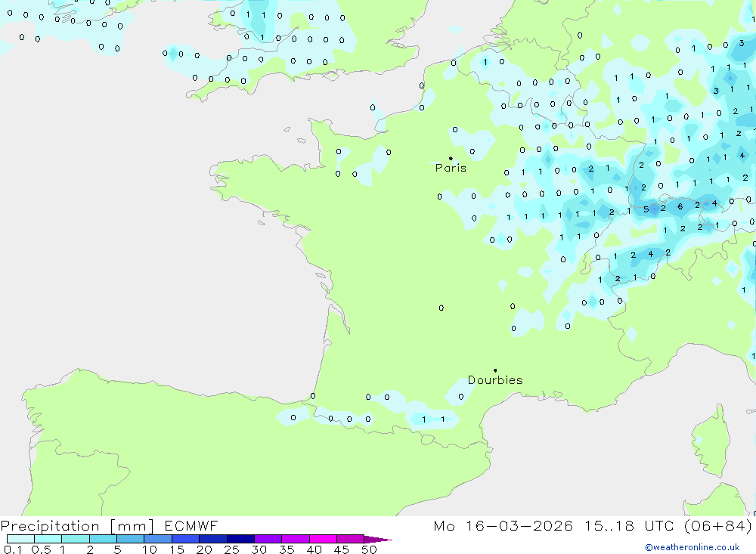Click the precipitation value '5' on the map
The width and height of the screenshot is (756, 554).
646,209
